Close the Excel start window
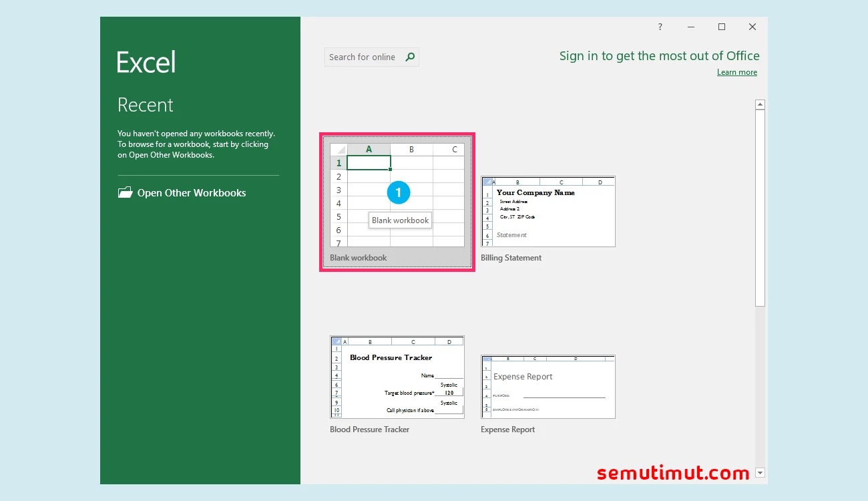Screen dimensions: 868x501 pyautogui.click(x=752, y=27)
